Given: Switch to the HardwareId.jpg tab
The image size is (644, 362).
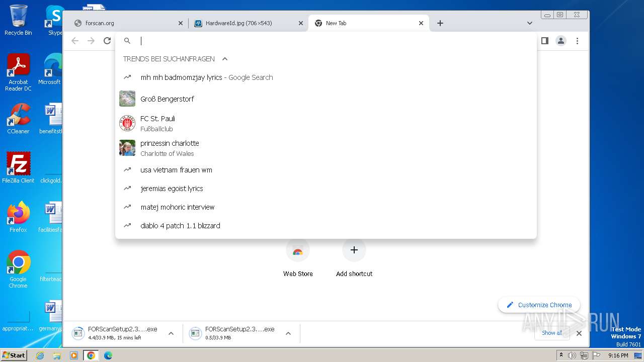Looking at the screenshot, I should tap(249, 23).
